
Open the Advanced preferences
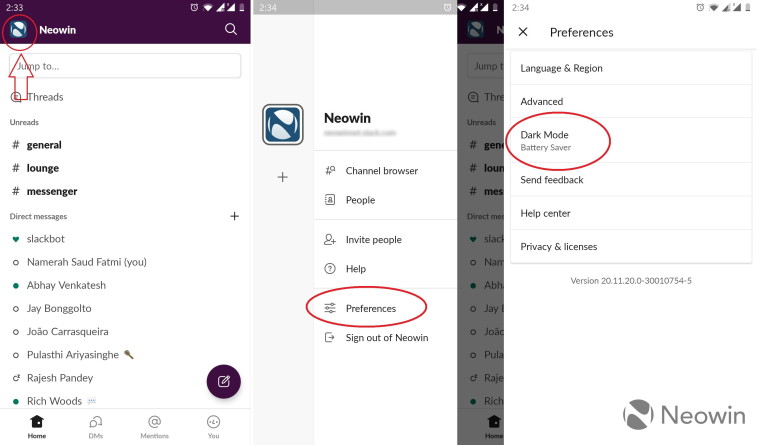point(631,101)
